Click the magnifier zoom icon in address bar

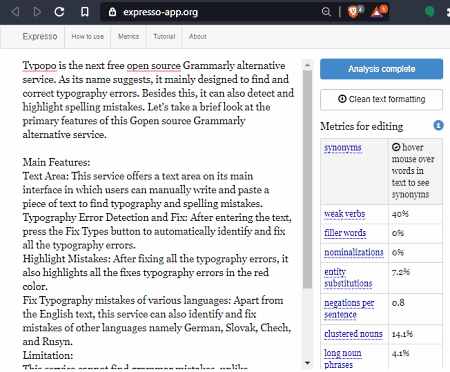pos(326,12)
